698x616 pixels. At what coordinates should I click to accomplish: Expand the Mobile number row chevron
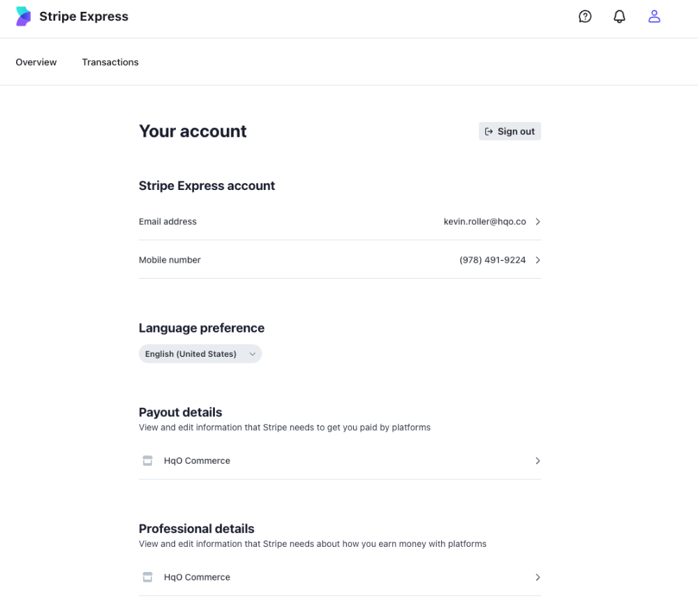point(537,261)
